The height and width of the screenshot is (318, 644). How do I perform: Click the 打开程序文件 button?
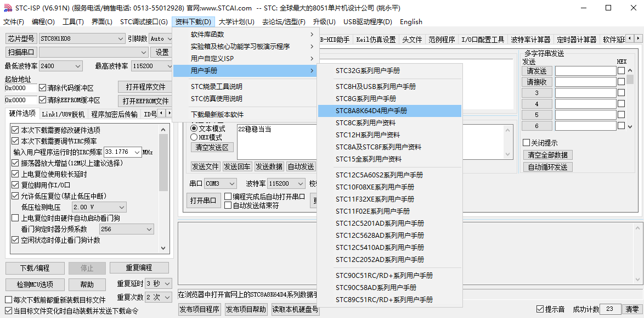tap(145, 87)
